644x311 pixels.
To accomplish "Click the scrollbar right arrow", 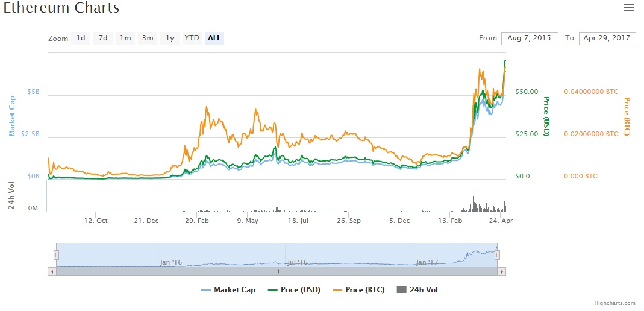I will [x=501, y=272].
